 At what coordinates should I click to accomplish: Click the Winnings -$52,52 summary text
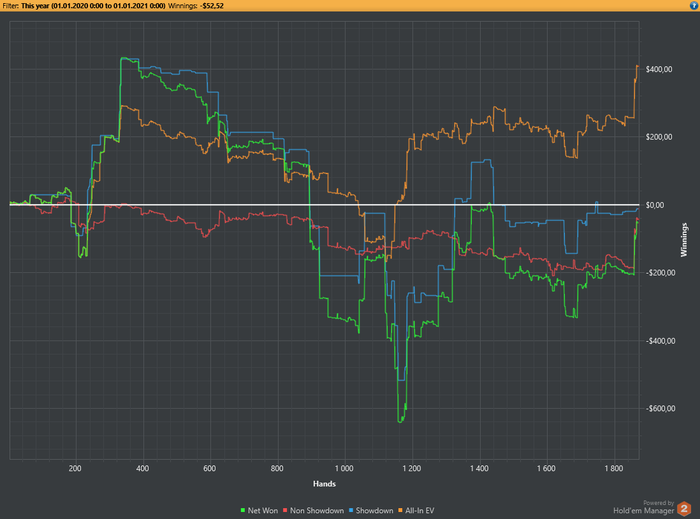coord(196,6)
